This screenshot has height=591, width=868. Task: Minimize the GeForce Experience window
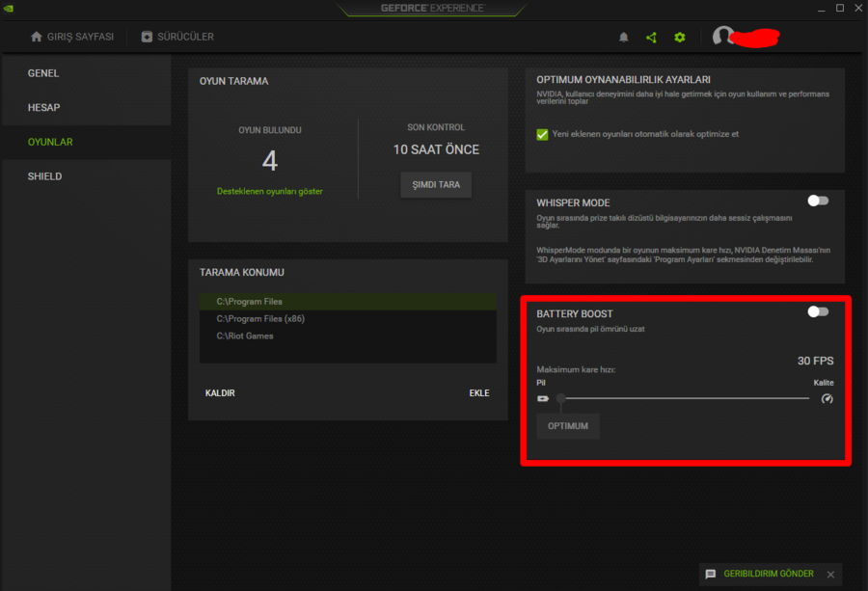(822, 9)
